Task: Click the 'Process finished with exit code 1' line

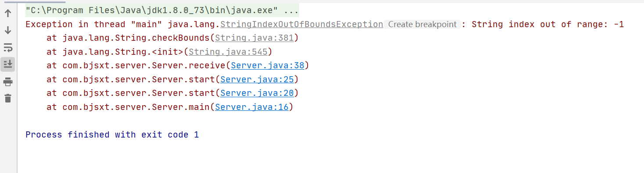Action: point(112,134)
